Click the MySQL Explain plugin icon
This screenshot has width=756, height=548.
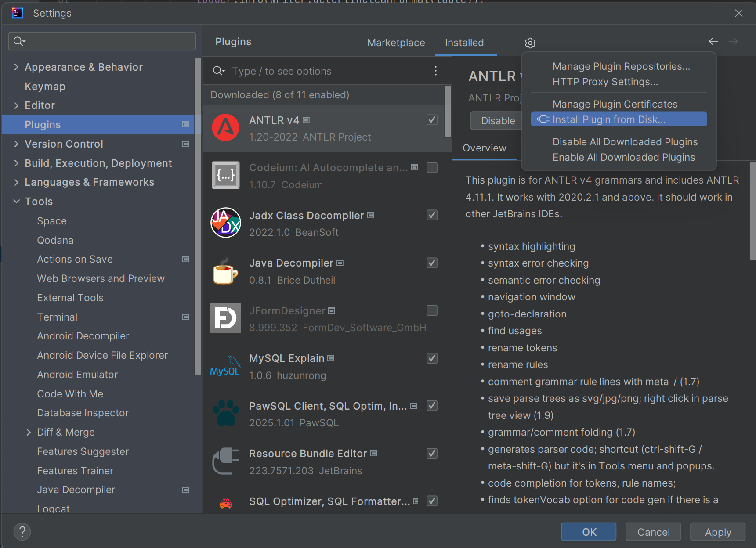[x=226, y=366]
